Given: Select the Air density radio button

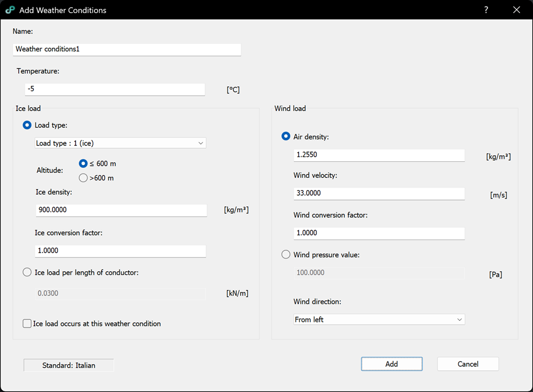Looking at the screenshot, I should point(286,137).
